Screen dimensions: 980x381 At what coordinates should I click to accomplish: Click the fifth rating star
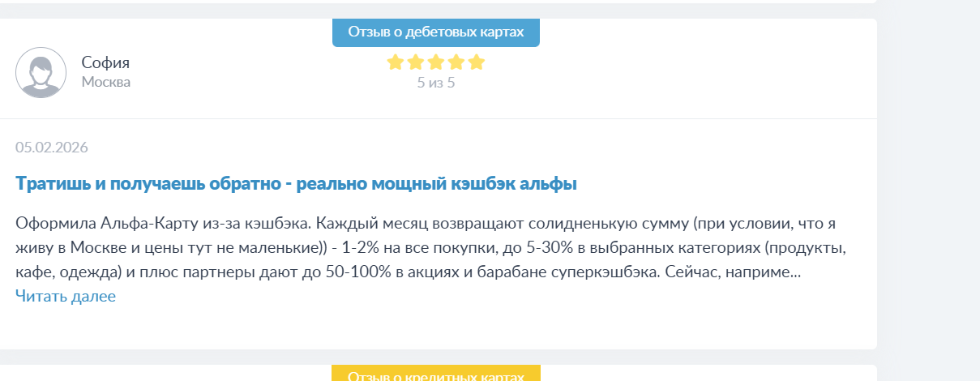coord(477,62)
